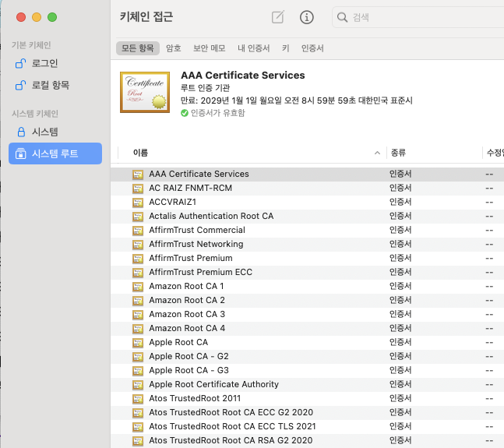Click the unlocked padlock icon beside 로그인
504x448 pixels.
20,63
